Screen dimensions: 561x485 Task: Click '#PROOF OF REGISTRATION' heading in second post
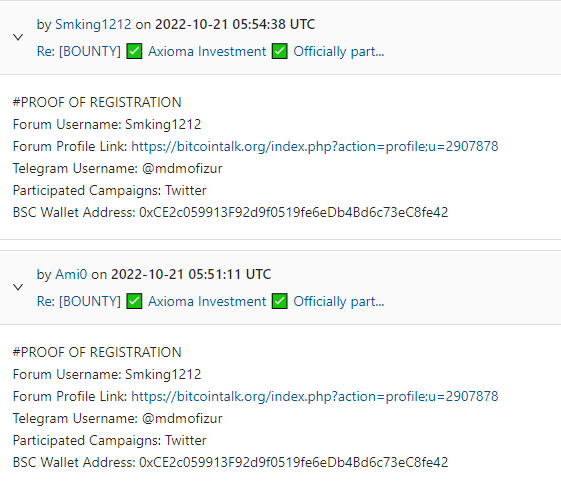tap(97, 352)
